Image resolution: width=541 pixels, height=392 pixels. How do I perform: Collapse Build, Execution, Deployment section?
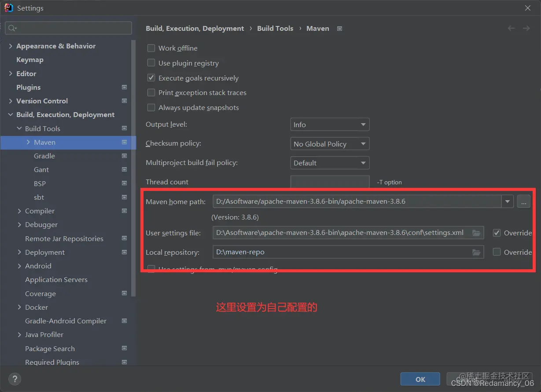coord(11,115)
